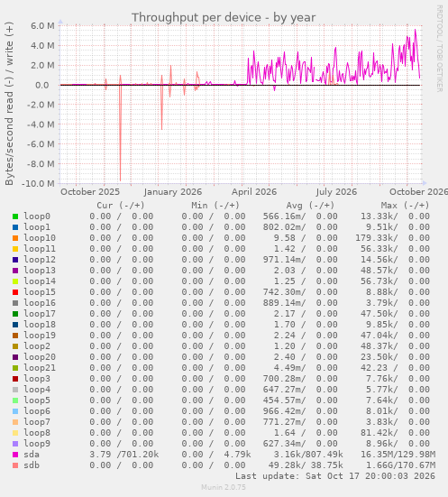Image resolution: width=448 pixels, height=497 pixels.
Task: Select the 'loop12' legend label
Action: click(40, 259)
